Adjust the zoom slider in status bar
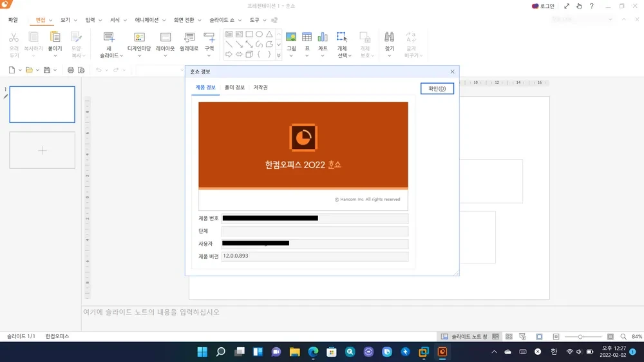Screen dimensions: 644x362 click(x=580, y=337)
